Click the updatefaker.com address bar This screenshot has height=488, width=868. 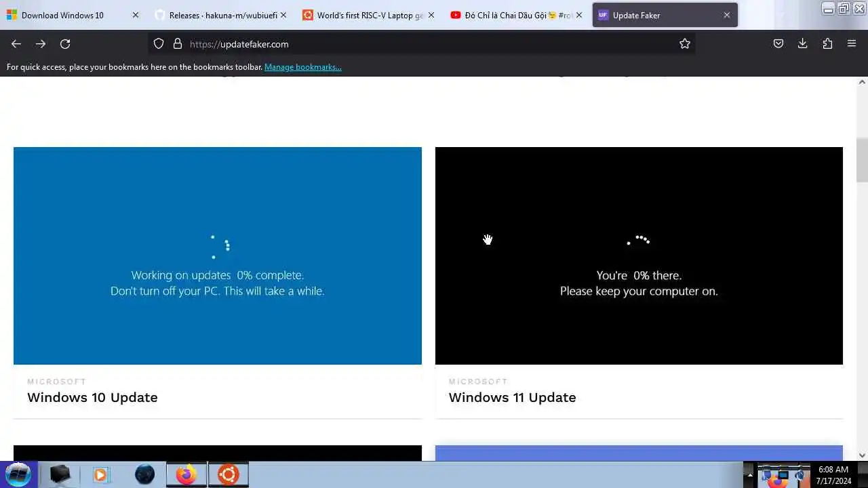(x=420, y=44)
